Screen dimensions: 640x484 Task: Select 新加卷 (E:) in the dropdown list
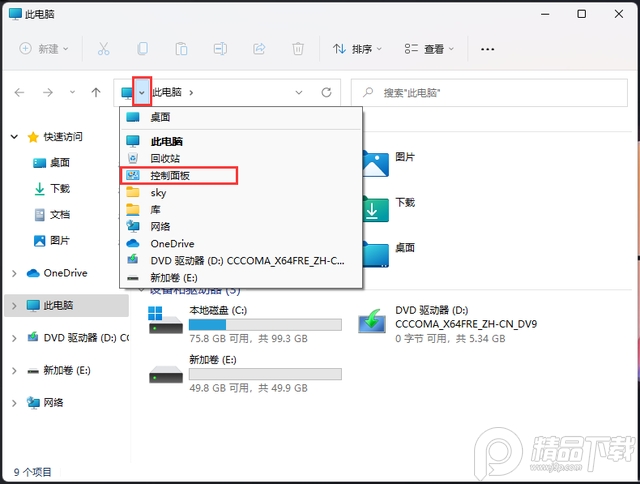coord(241,278)
